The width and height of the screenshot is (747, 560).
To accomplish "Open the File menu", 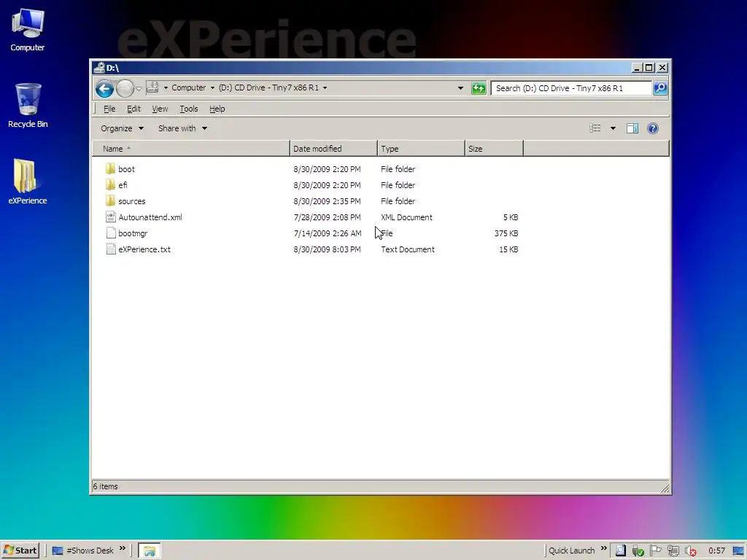I will click(109, 109).
